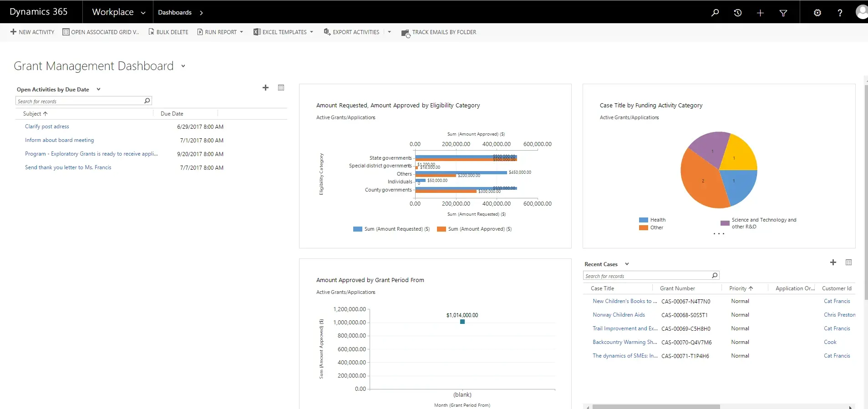This screenshot has height=409, width=868.
Task: Open Grant Management Dashboard selector dropdown
Action: point(183,66)
